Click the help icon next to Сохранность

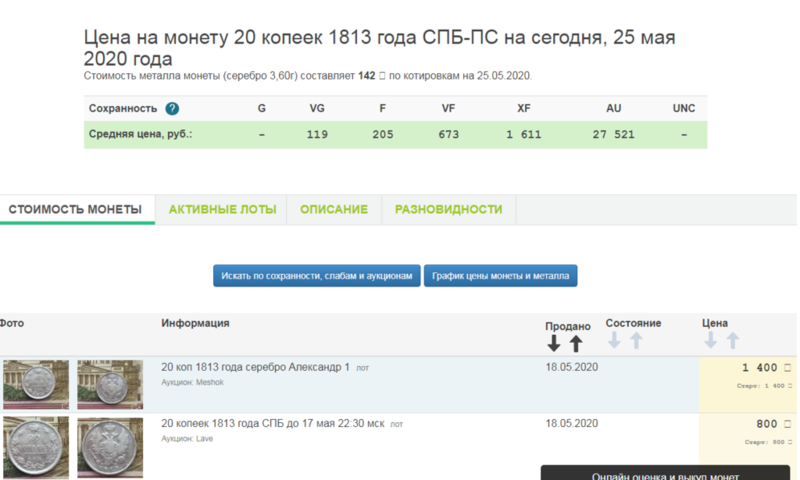coord(172,109)
